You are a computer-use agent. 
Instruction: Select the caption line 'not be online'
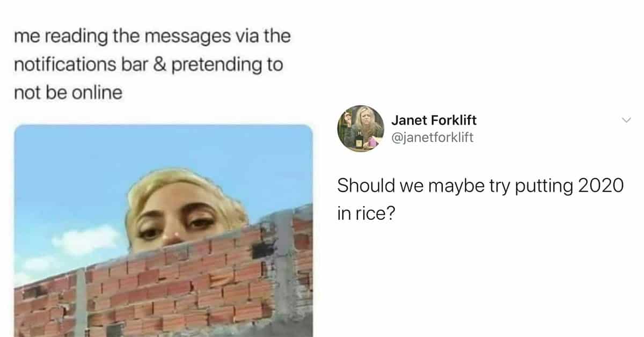coord(68,93)
